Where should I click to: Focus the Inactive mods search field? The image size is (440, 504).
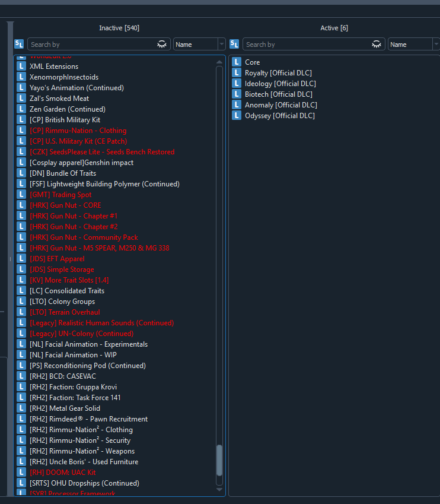pos(98,44)
